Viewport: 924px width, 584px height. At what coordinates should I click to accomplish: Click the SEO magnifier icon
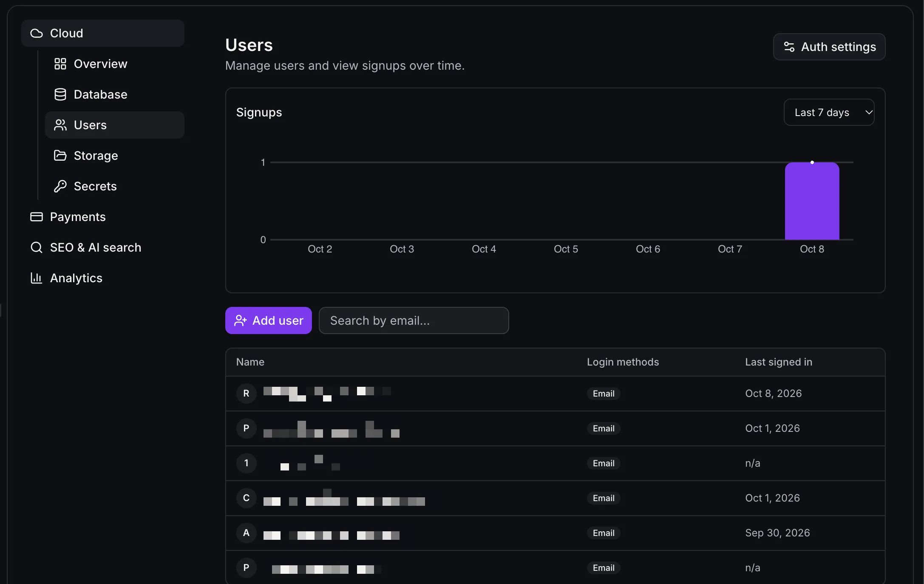click(x=37, y=247)
